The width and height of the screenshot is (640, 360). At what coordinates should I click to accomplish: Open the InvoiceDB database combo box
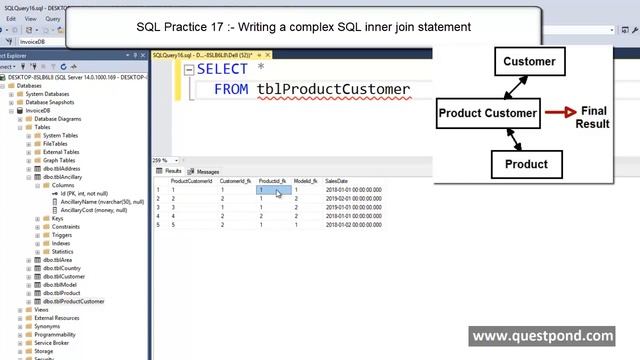pyautogui.click(x=41, y=42)
